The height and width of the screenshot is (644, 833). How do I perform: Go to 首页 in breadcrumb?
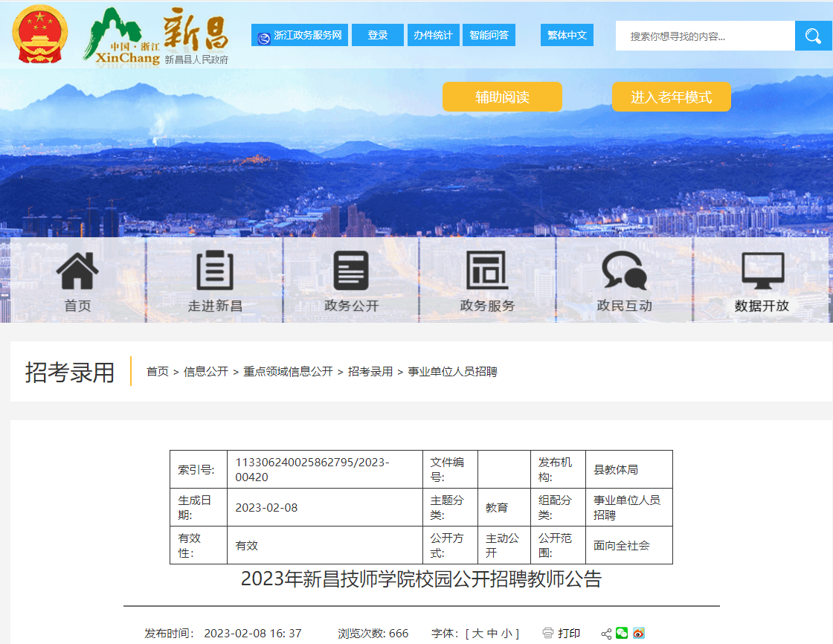click(157, 371)
